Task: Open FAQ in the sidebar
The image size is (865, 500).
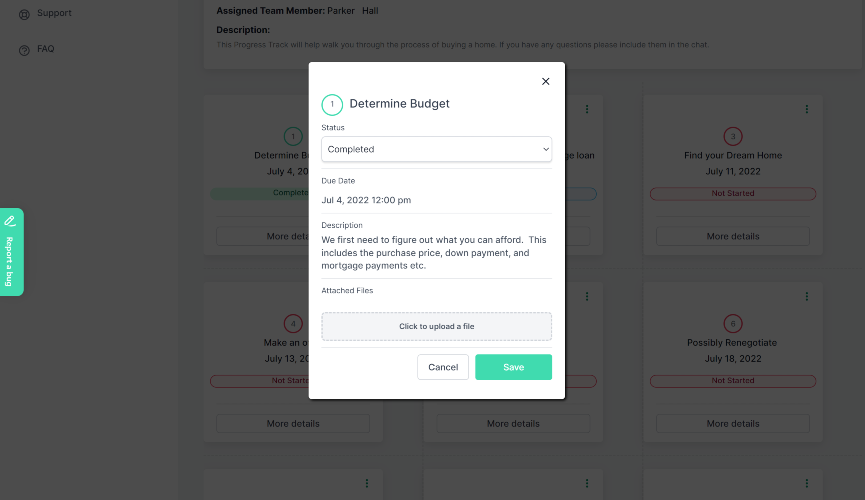Action: point(45,49)
